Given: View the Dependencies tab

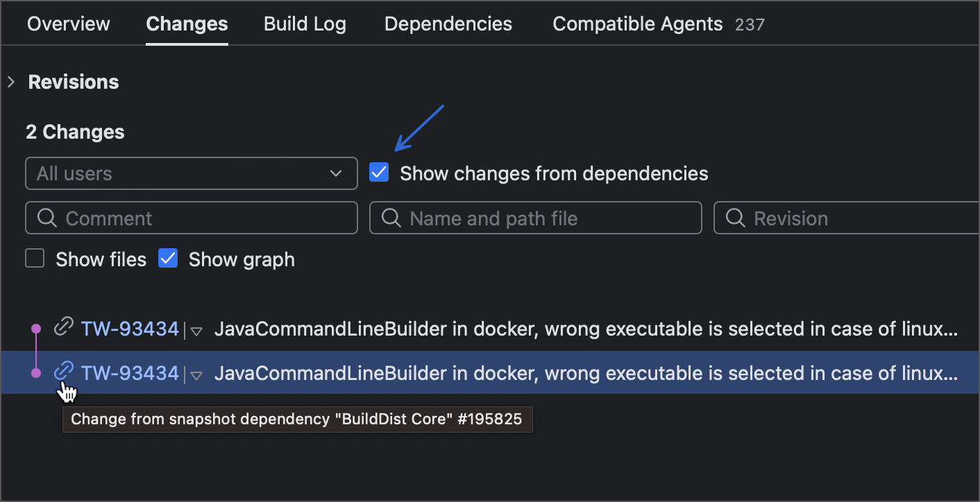Looking at the screenshot, I should [448, 24].
